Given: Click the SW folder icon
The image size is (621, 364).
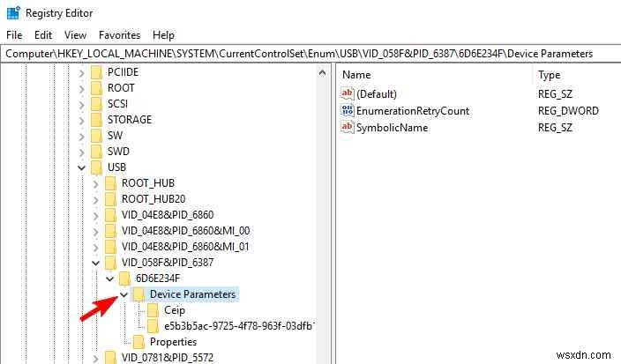Looking at the screenshot, I should pos(96,136).
